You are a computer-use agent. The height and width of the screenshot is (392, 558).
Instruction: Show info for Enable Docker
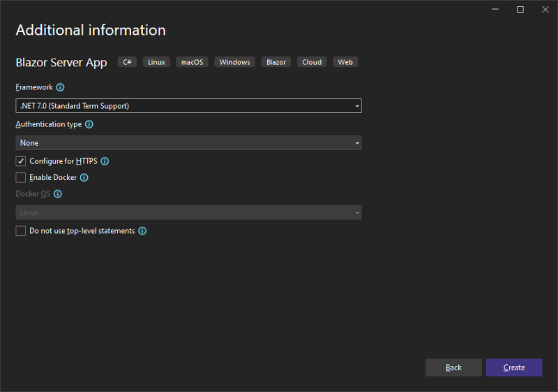(84, 177)
